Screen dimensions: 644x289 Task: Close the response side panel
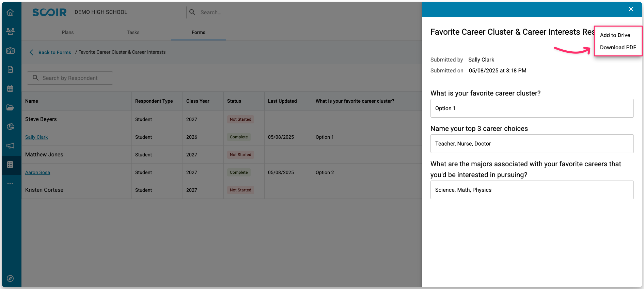[631, 9]
